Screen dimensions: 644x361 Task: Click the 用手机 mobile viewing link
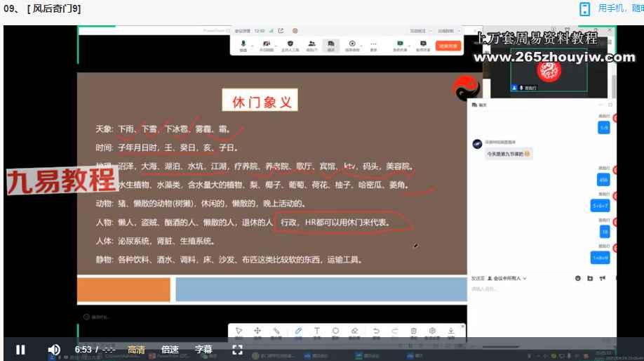tap(617, 8)
